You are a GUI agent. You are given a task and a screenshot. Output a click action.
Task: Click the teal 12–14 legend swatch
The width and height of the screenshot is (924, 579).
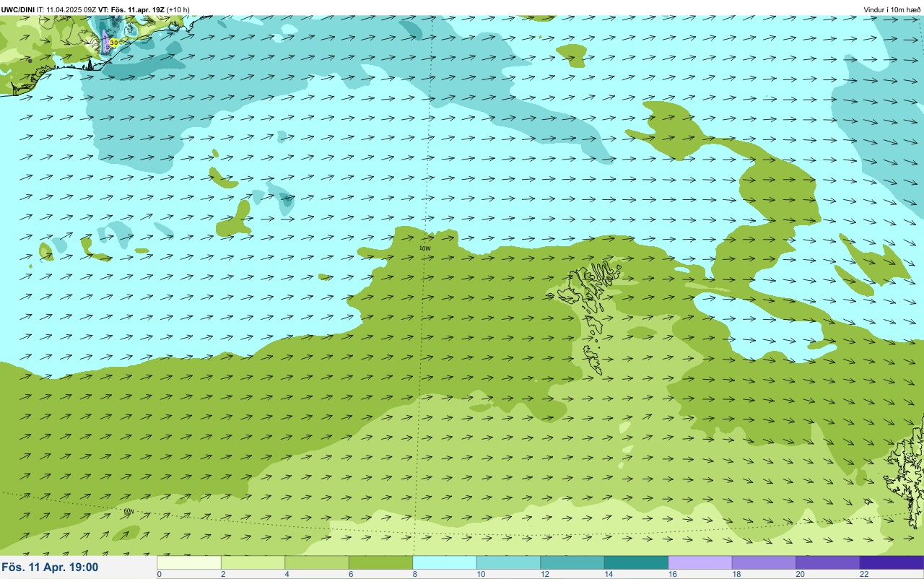[572, 562]
